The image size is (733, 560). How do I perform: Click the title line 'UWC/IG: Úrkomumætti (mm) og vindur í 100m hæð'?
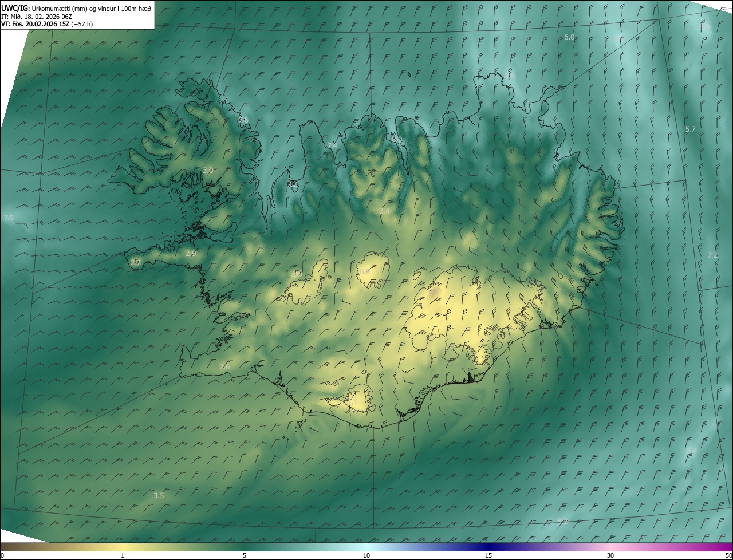pyautogui.click(x=76, y=8)
